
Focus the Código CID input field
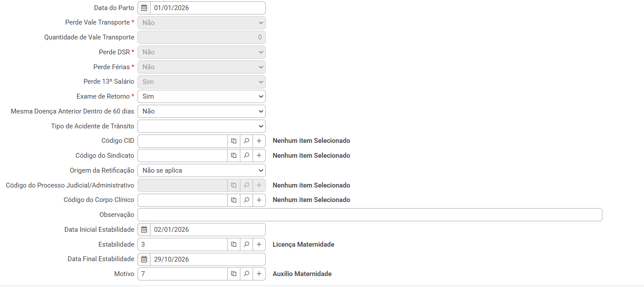coord(182,141)
